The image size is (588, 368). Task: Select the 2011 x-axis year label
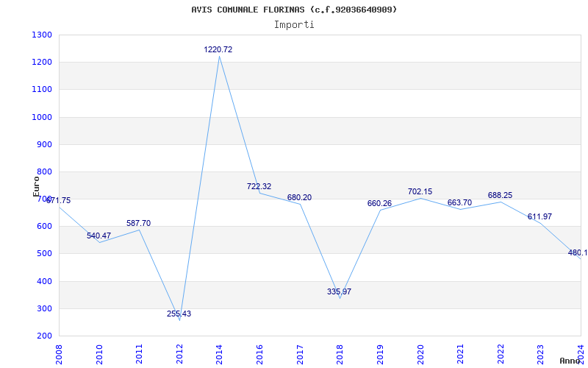(139, 354)
